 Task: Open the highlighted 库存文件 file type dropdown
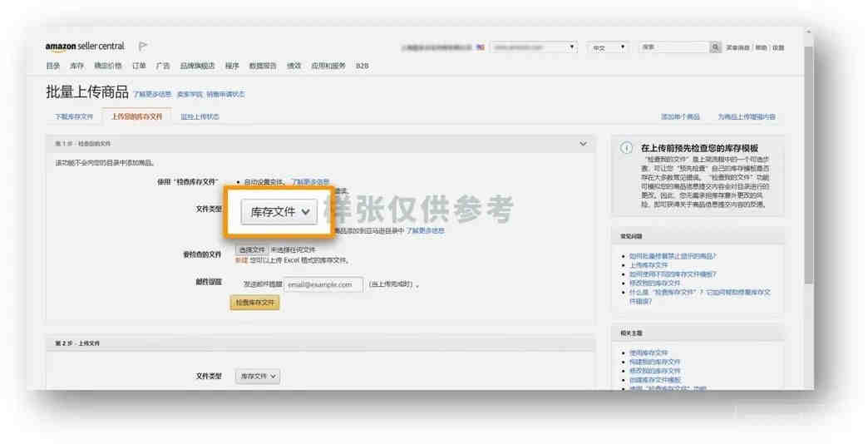[279, 212]
